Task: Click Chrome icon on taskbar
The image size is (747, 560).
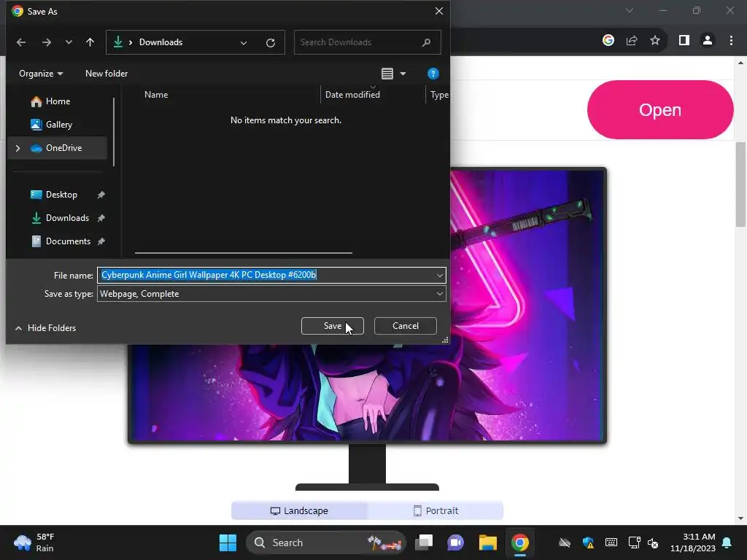Action: 519,542
